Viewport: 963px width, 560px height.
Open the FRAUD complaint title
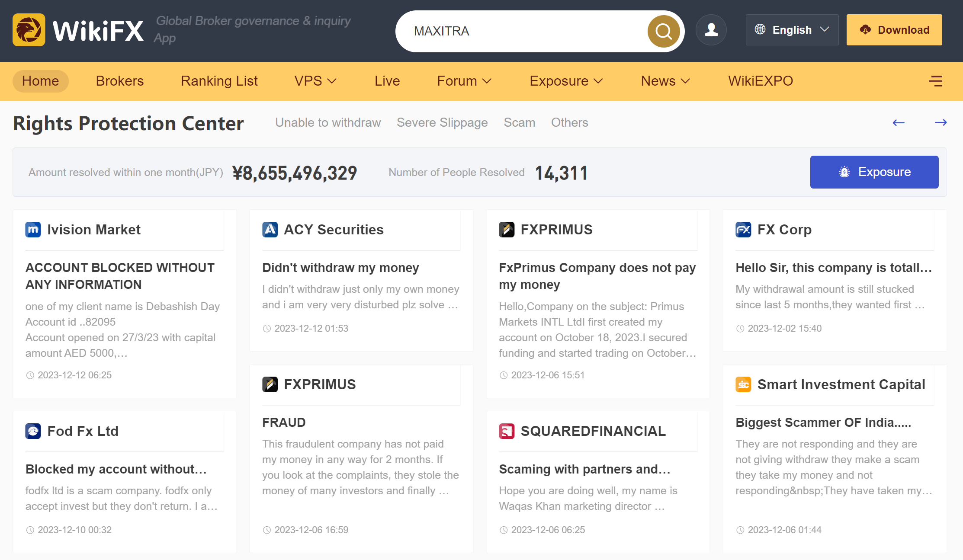284,422
